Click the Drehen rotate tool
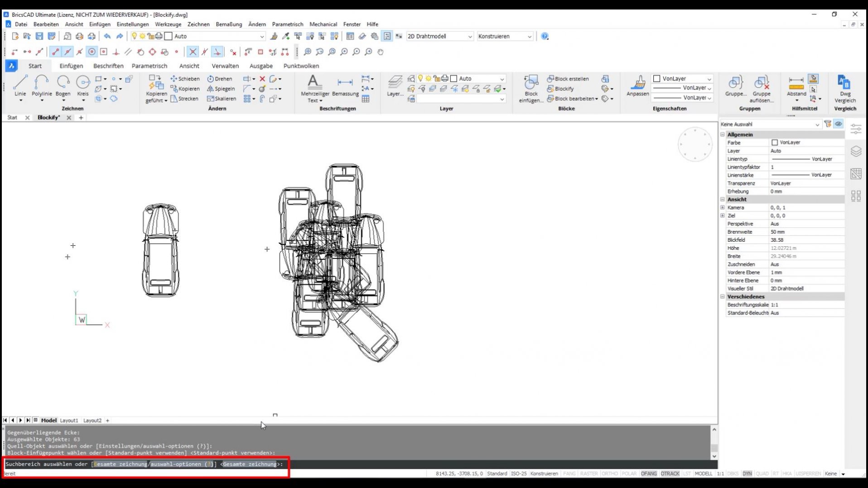Image resolution: width=868 pixels, height=488 pixels. tap(220, 79)
